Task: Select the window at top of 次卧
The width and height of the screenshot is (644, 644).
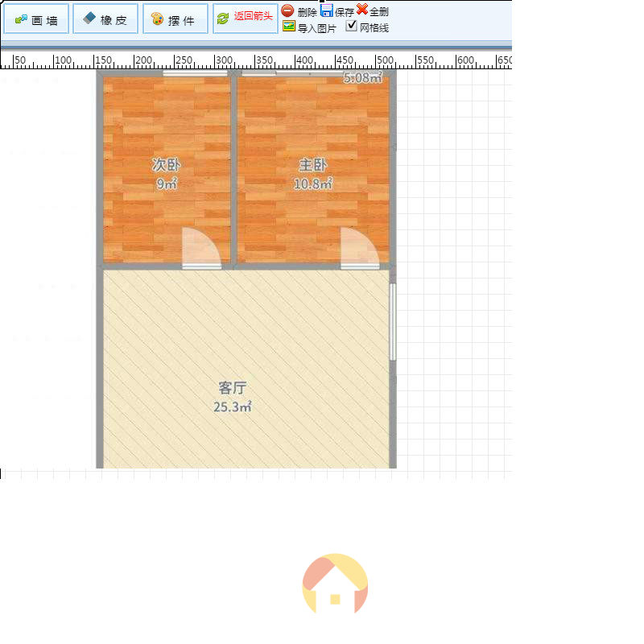Action: point(195,73)
